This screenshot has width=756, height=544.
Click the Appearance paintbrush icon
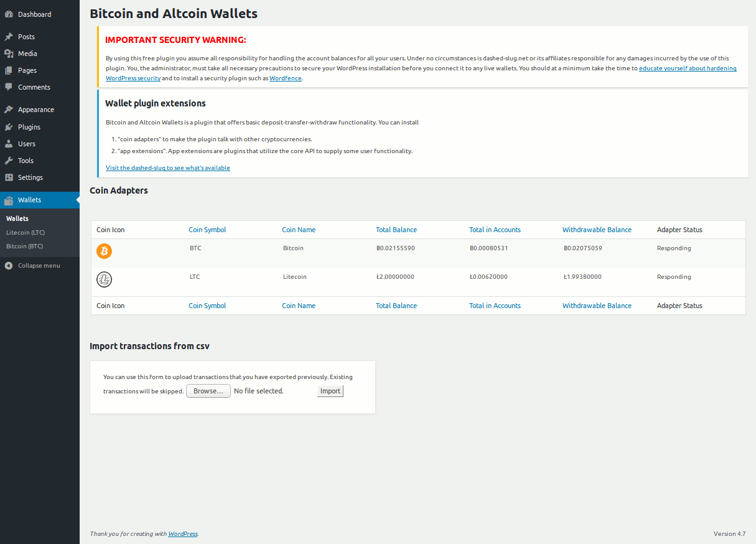point(9,110)
